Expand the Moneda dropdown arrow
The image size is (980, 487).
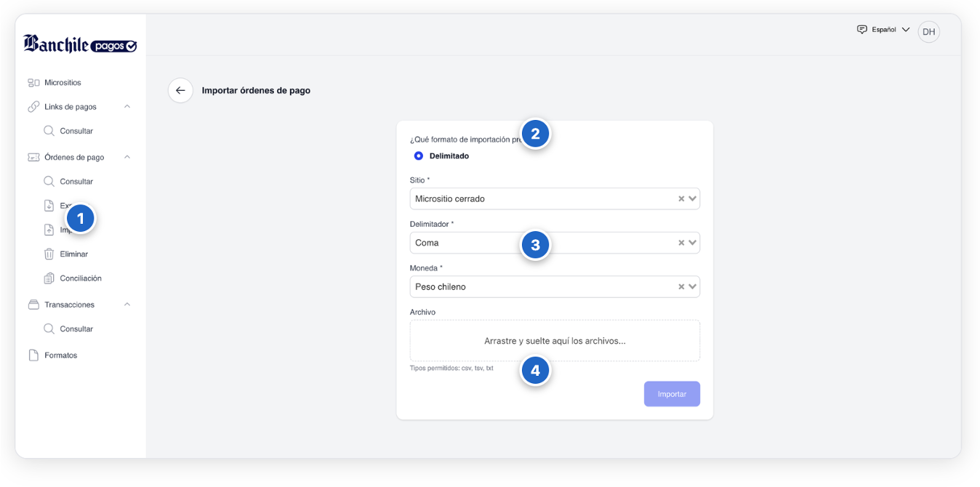(693, 286)
